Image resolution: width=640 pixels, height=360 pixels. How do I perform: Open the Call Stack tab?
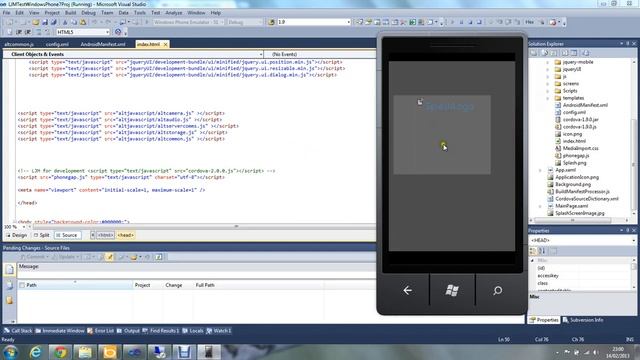coord(18,331)
